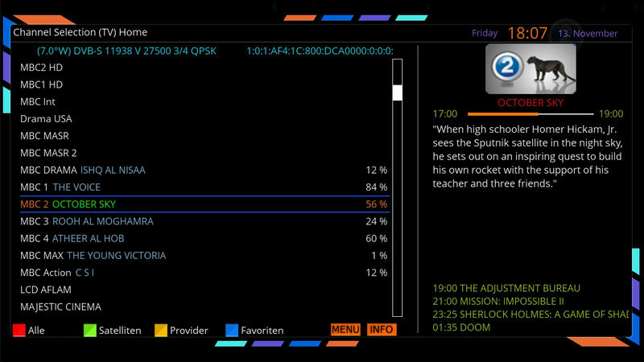Click the 23:25 SHERLOCK HOLMES entry
This screenshot has height=362, width=644.
(x=530, y=315)
